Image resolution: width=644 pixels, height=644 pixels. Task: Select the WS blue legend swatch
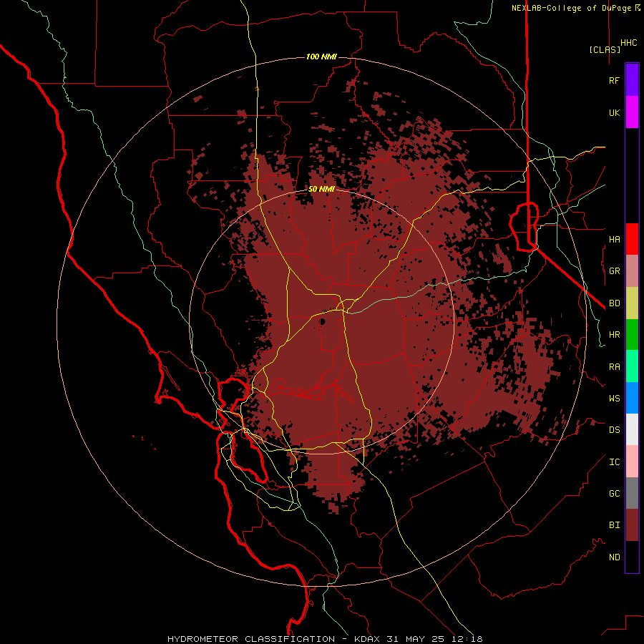coord(632,398)
